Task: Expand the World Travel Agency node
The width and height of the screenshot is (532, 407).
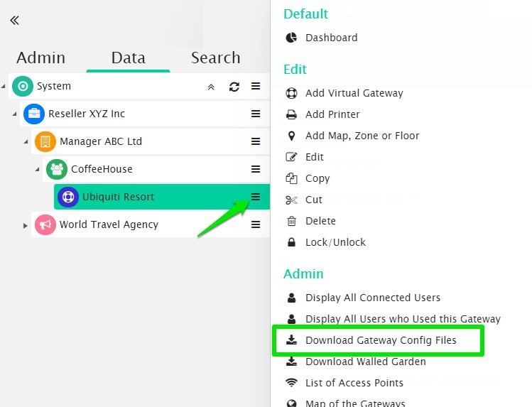Action: 26,225
